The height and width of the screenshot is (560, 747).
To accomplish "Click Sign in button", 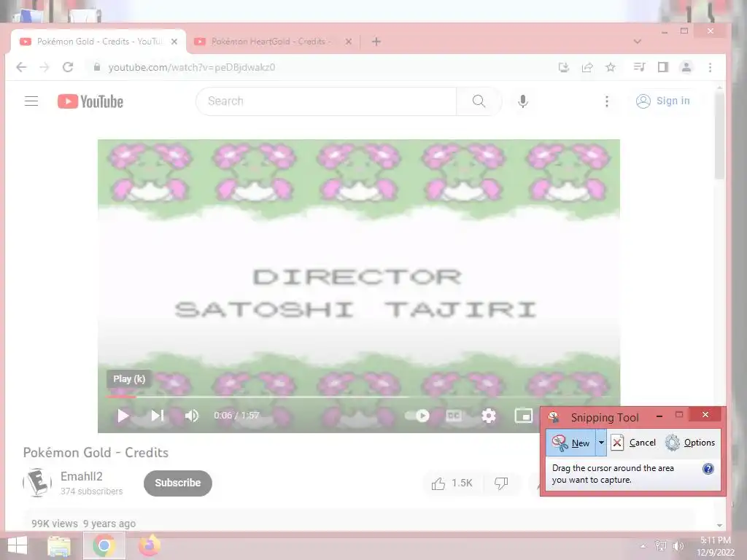I will 663,101.
